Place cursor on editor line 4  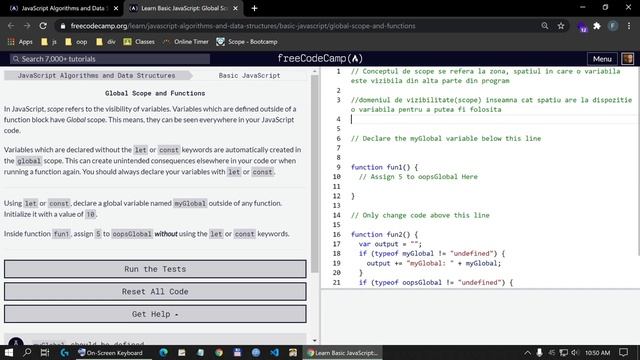coord(492,119)
